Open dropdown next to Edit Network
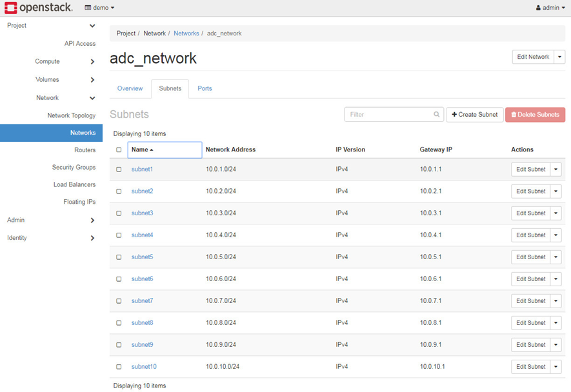The width and height of the screenshot is (571, 392). [x=559, y=57]
